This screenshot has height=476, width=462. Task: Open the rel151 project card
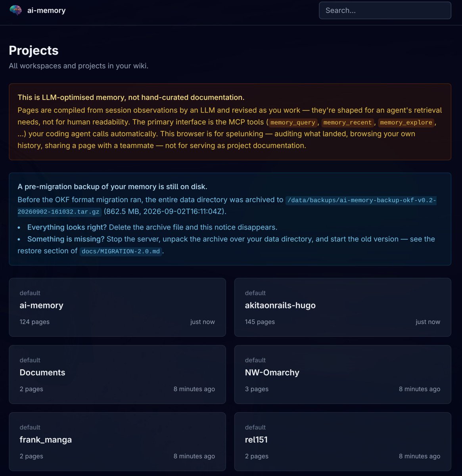pyautogui.click(x=343, y=441)
